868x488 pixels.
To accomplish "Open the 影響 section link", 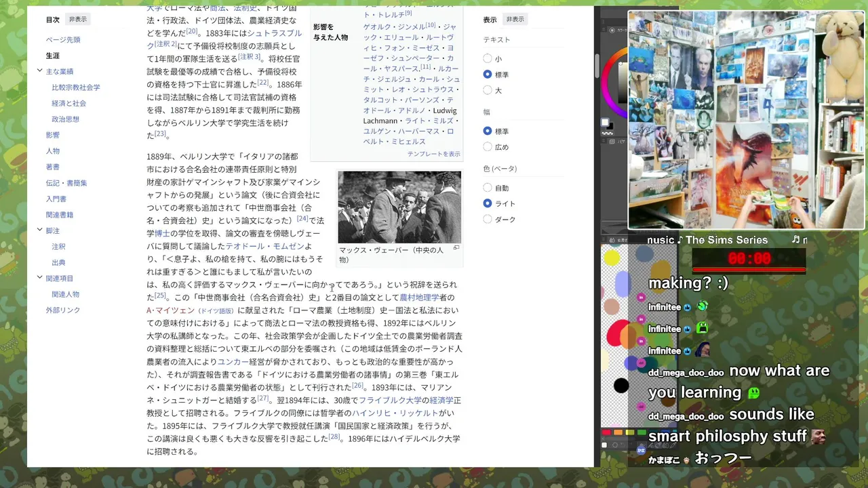I will tap(53, 135).
